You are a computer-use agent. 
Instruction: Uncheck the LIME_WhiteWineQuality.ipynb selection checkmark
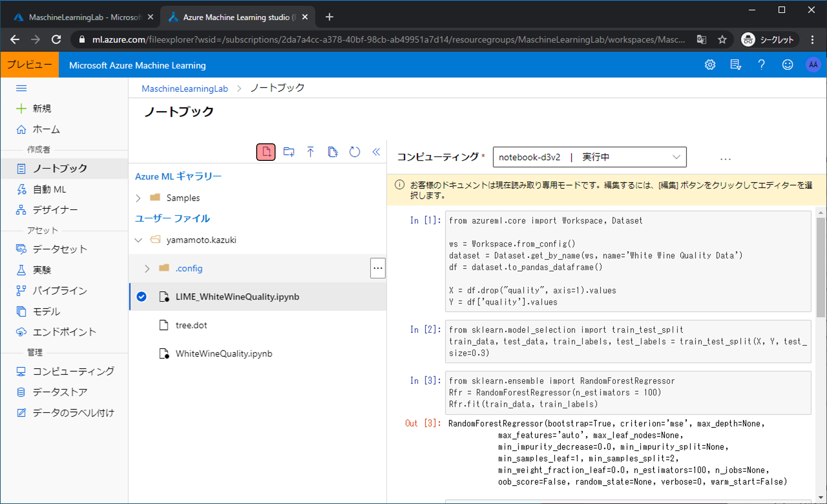pyautogui.click(x=142, y=297)
